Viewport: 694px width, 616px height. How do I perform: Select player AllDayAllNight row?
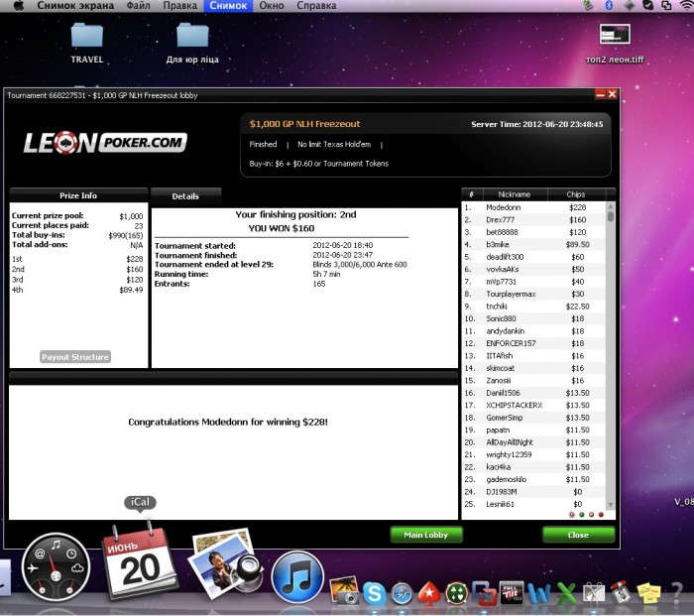533,442
